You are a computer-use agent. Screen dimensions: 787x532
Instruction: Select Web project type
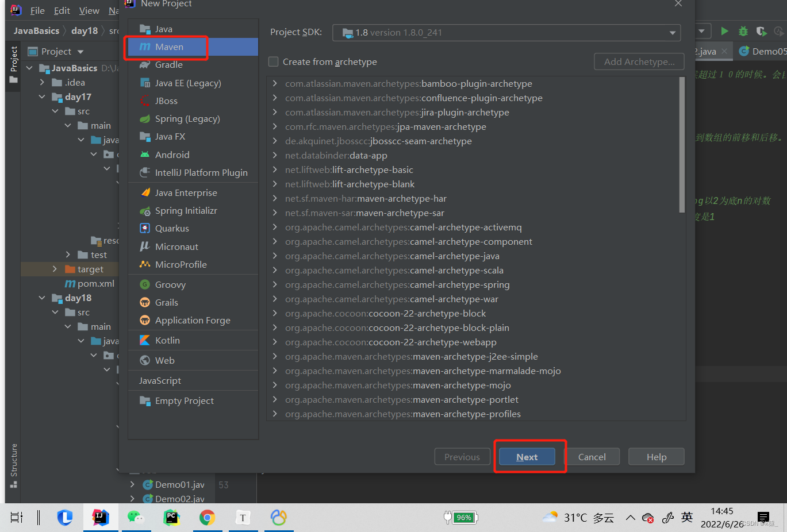point(193,360)
